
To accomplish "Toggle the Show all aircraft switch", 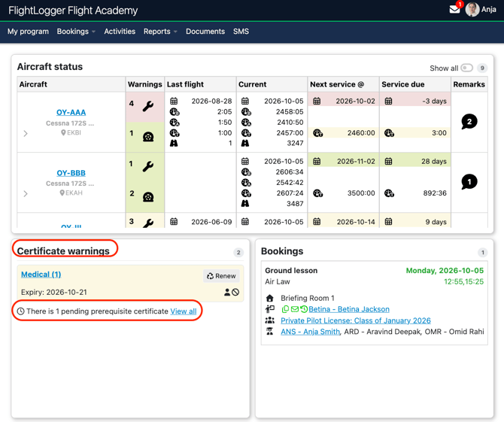I will (x=466, y=68).
